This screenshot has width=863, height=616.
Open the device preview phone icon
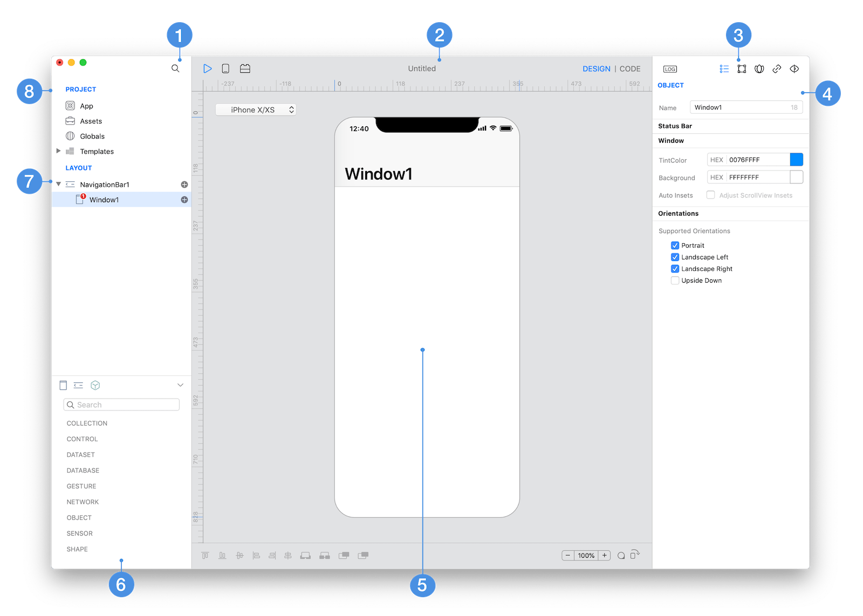pyautogui.click(x=225, y=69)
